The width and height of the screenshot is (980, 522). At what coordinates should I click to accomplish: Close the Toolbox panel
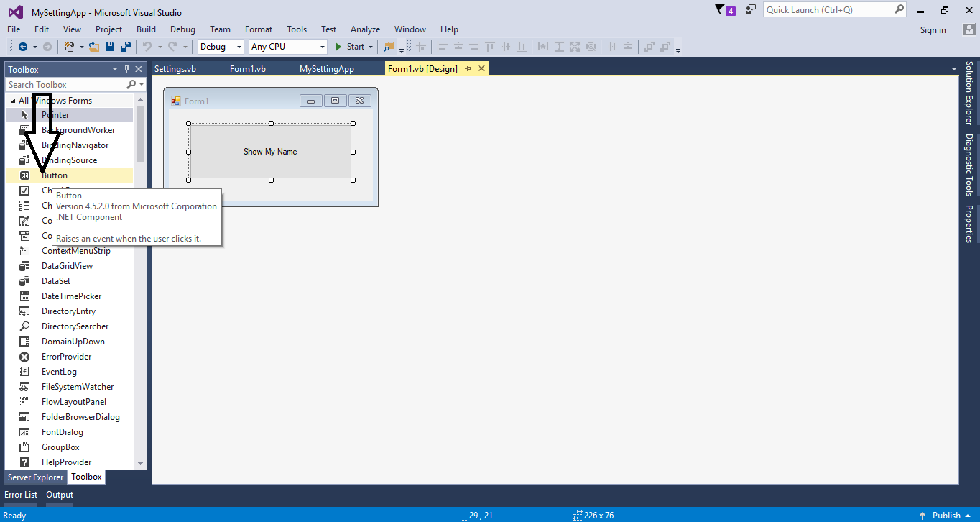(139, 70)
